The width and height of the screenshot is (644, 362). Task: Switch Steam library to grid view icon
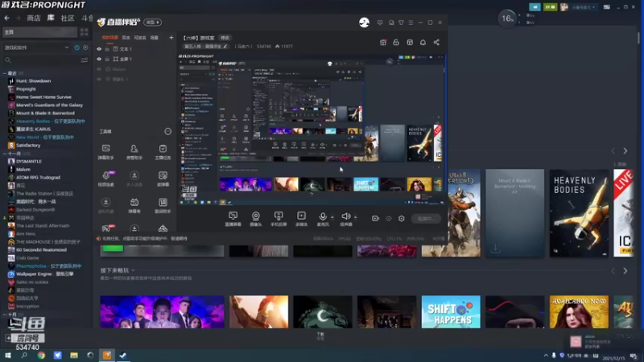click(x=85, y=32)
